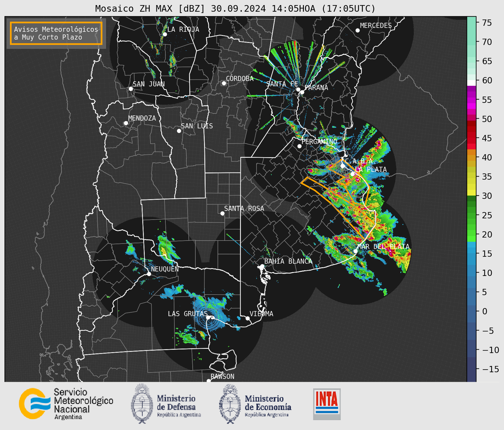Click the PERGAMINO city marker dot
The height and width of the screenshot is (430, 504).
[x=299, y=146]
